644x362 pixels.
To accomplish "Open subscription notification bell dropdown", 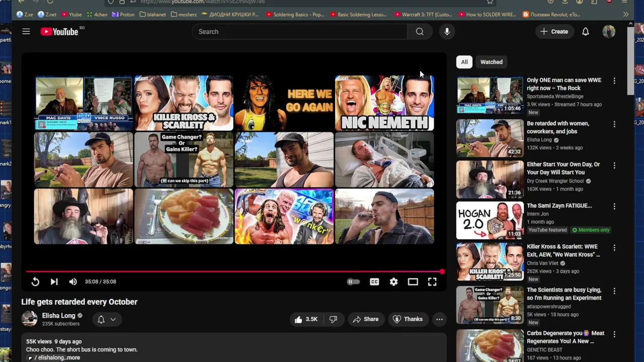I will (107, 319).
